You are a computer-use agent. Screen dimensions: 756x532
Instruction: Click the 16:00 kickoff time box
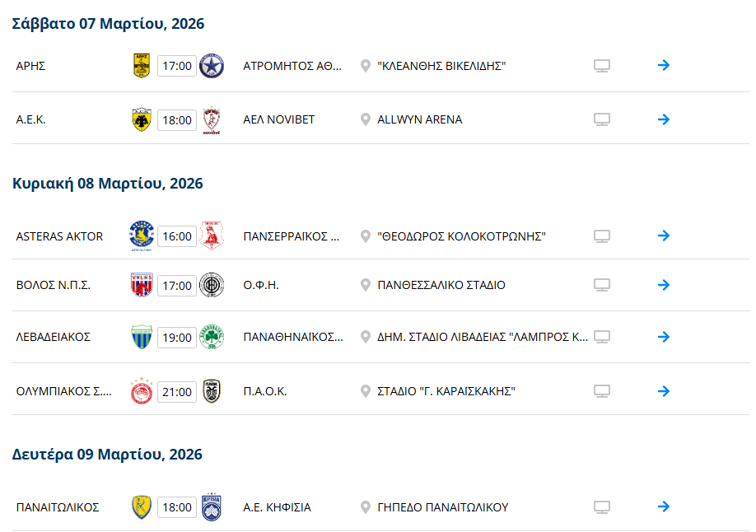(x=177, y=236)
